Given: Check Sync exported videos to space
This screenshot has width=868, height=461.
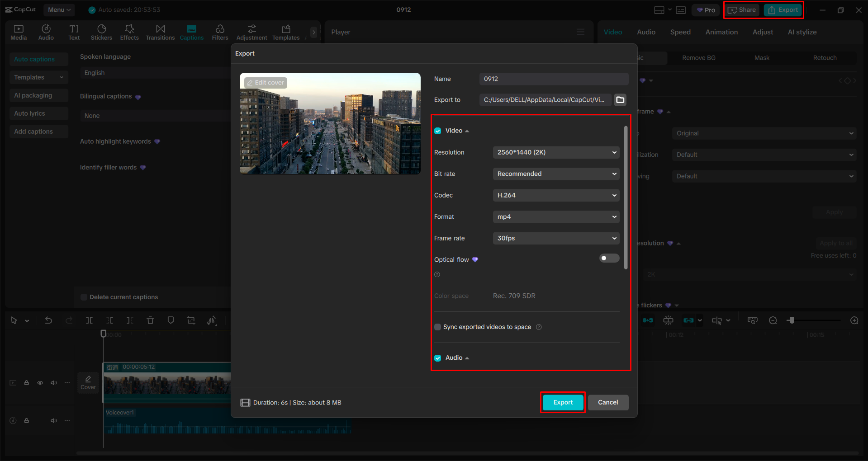Looking at the screenshot, I should pos(437,327).
